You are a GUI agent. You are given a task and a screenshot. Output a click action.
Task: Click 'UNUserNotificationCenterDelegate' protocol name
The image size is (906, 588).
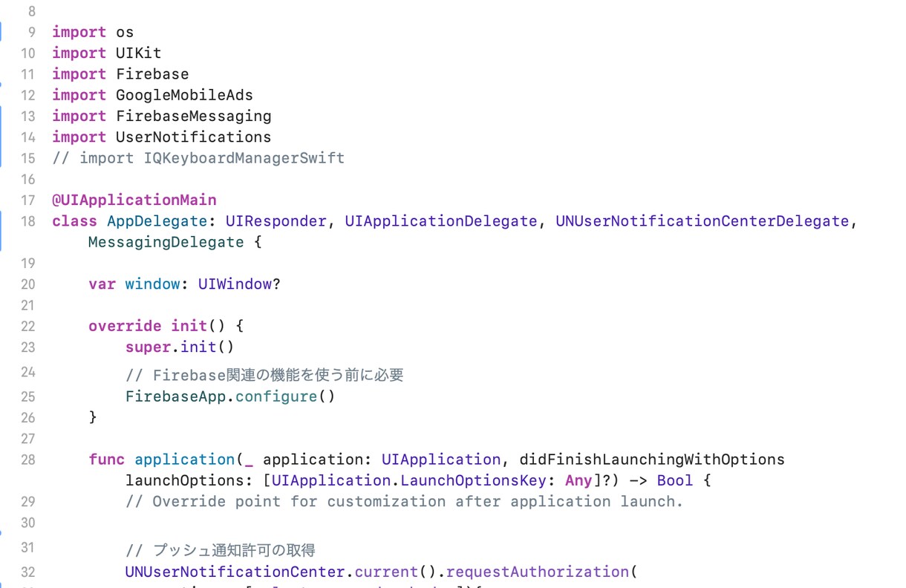tap(702, 220)
